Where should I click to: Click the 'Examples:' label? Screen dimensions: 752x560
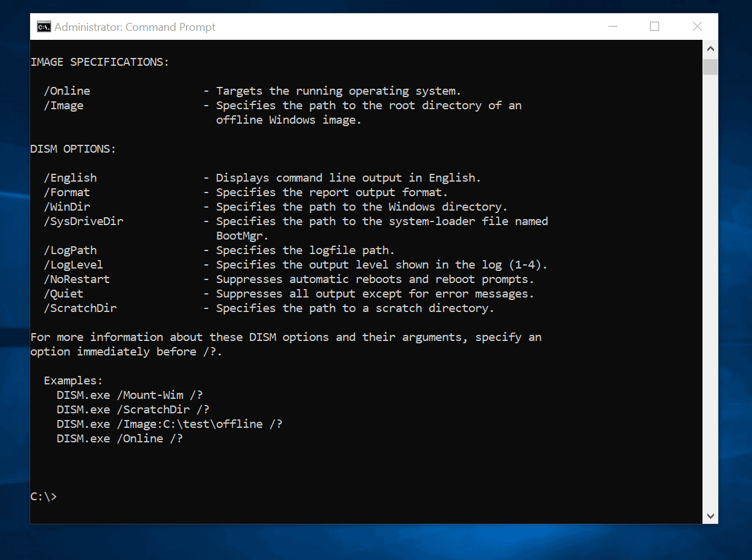(74, 381)
